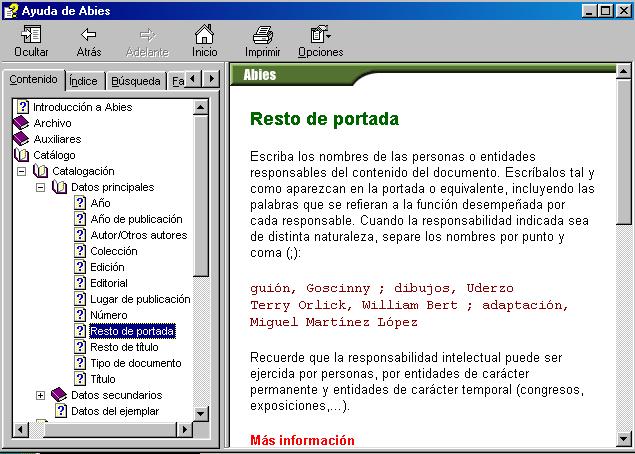635x454 pixels.
Task: Open the Resto de título topic
Action: click(x=124, y=347)
